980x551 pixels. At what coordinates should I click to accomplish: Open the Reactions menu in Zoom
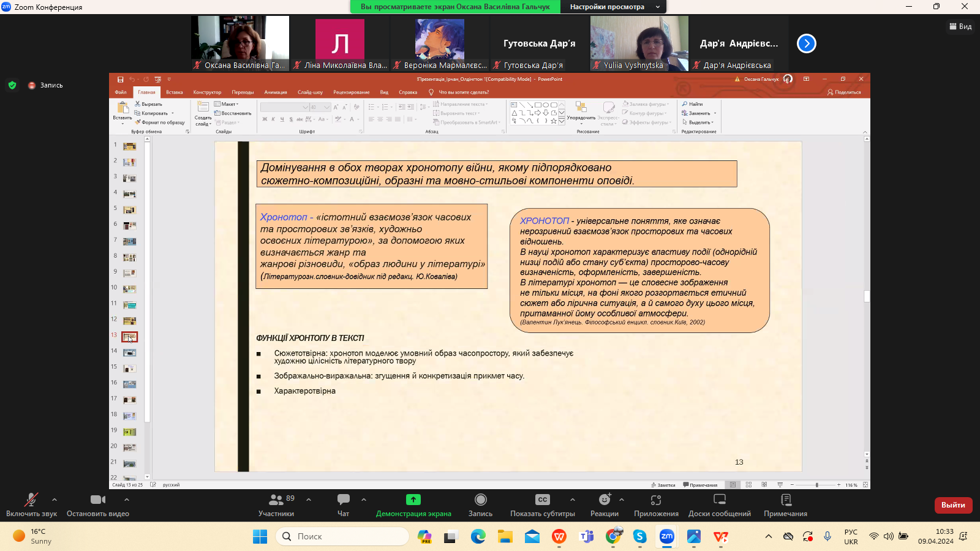click(604, 504)
